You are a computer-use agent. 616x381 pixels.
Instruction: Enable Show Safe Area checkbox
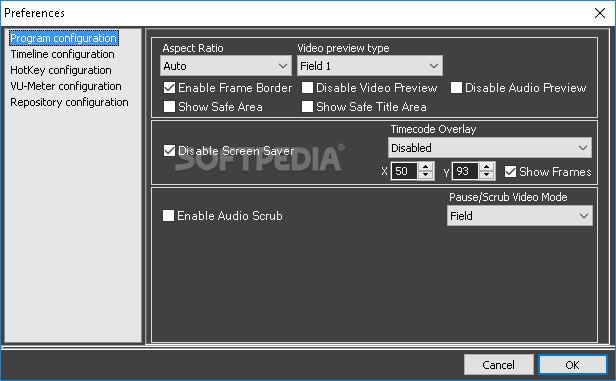(169, 106)
